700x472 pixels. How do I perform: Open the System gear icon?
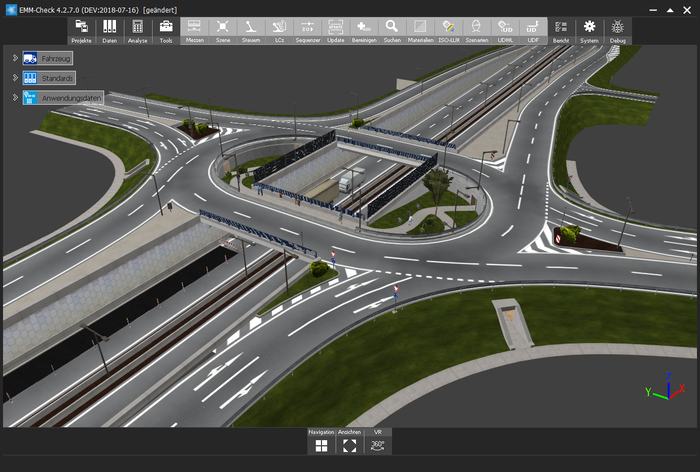pos(590,29)
